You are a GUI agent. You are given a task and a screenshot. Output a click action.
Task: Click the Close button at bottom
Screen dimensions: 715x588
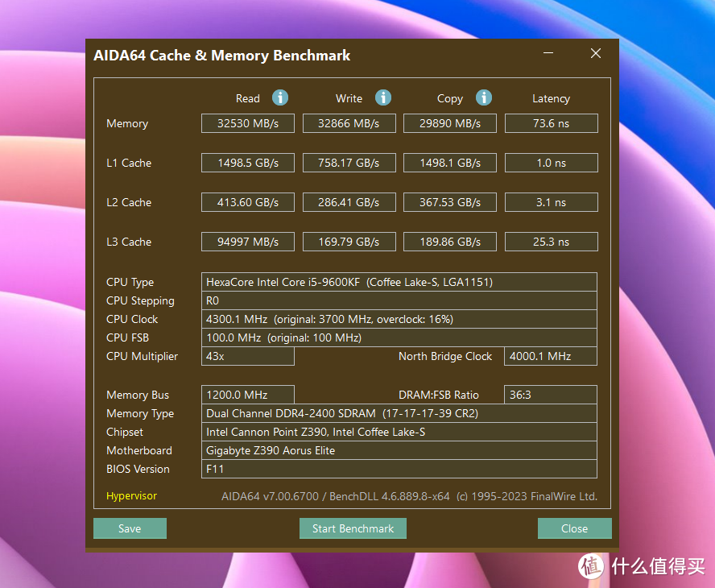(575, 528)
